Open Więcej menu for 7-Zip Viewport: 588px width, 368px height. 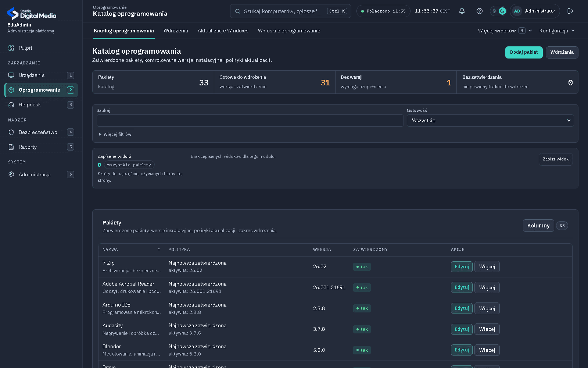[x=487, y=266]
